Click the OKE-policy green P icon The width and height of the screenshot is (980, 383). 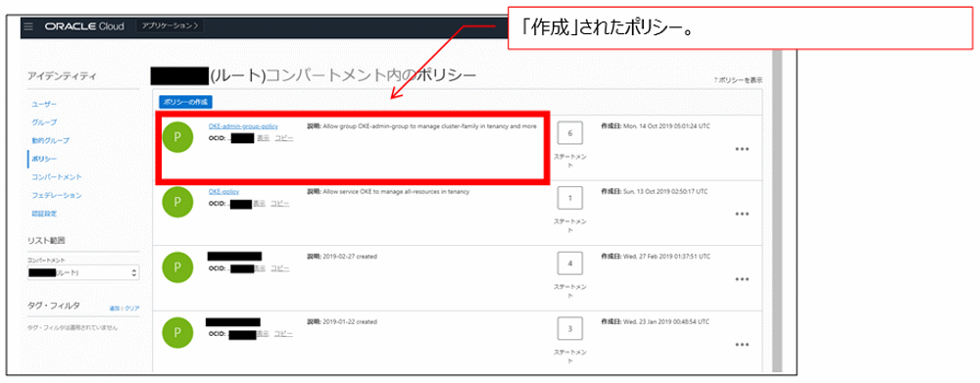(177, 203)
